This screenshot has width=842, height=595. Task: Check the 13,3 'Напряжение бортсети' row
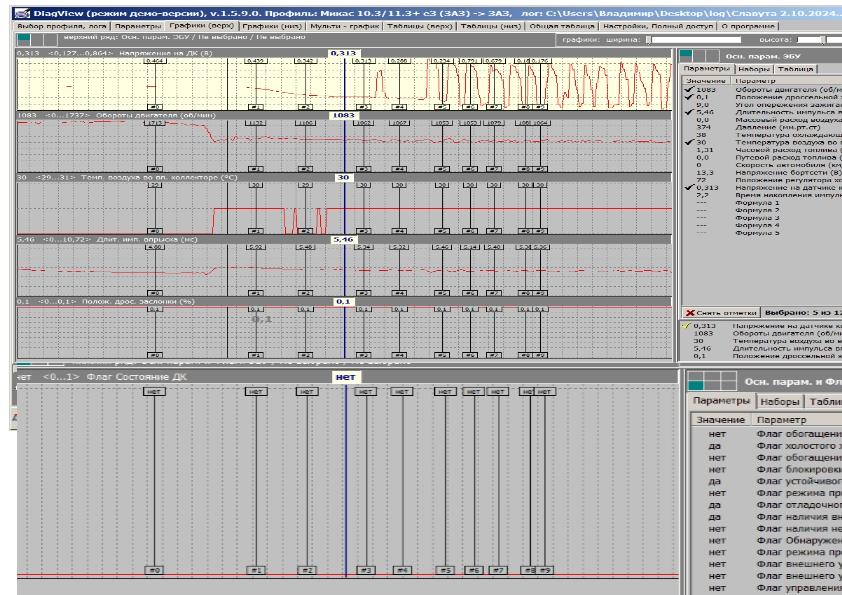(763, 172)
